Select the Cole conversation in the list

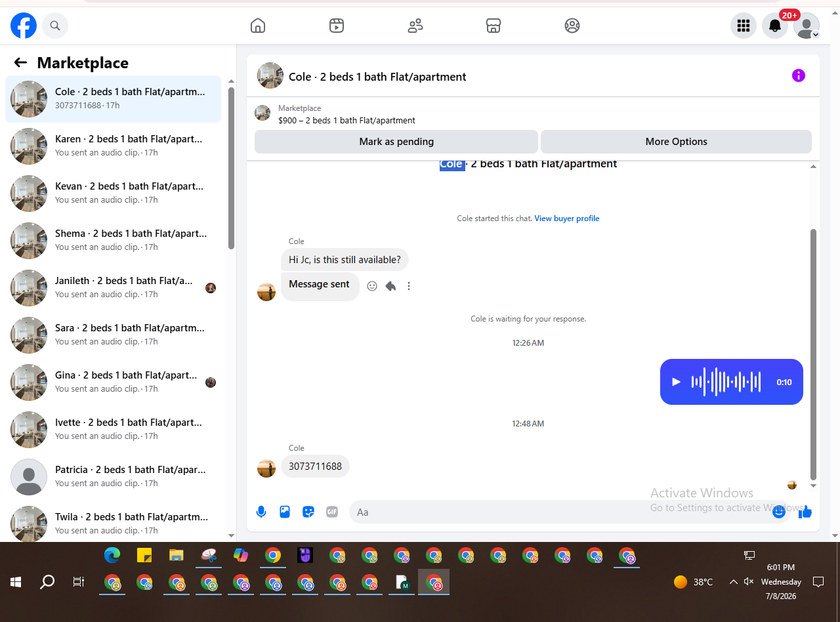pos(113,99)
